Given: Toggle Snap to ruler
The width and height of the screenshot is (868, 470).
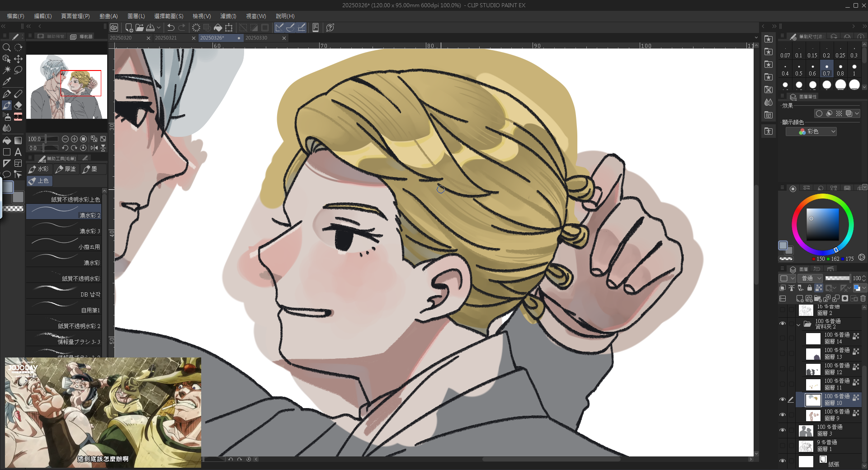Looking at the screenshot, I should [x=279, y=28].
